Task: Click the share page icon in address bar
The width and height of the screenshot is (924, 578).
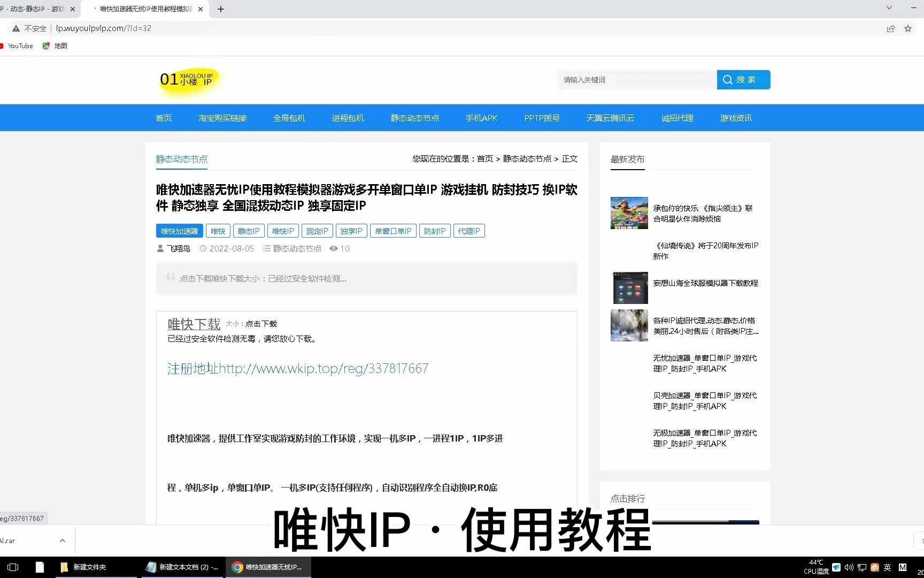Action: (x=891, y=28)
